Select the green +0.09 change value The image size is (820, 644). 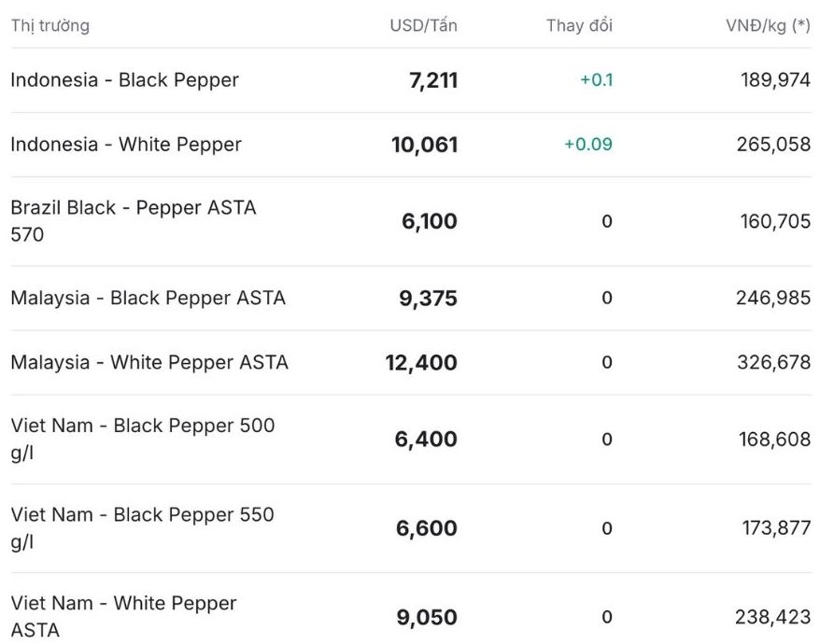[588, 145]
